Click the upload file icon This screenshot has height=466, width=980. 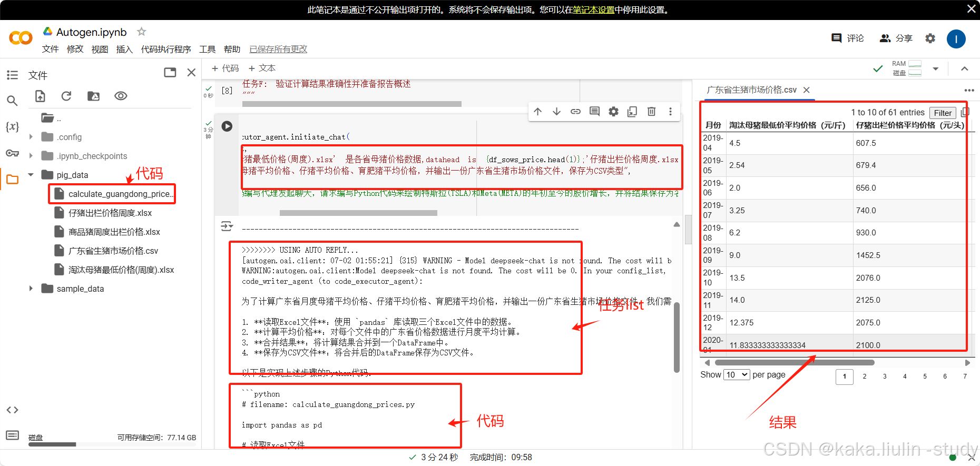[40, 96]
